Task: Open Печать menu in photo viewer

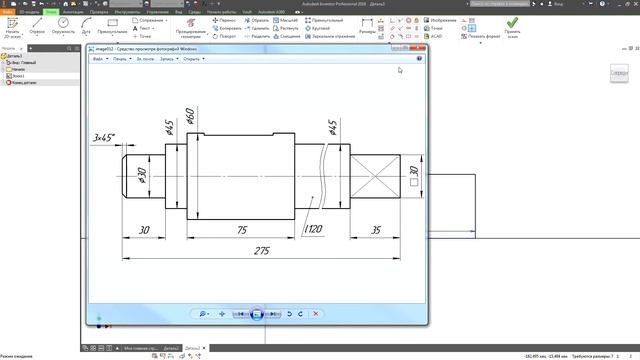Action: (x=122, y=59)
